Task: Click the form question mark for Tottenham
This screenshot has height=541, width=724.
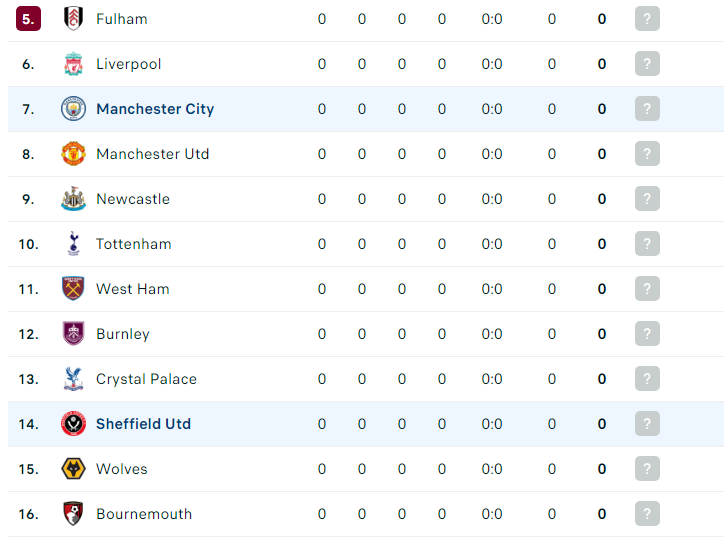Action: click(647, 244)
